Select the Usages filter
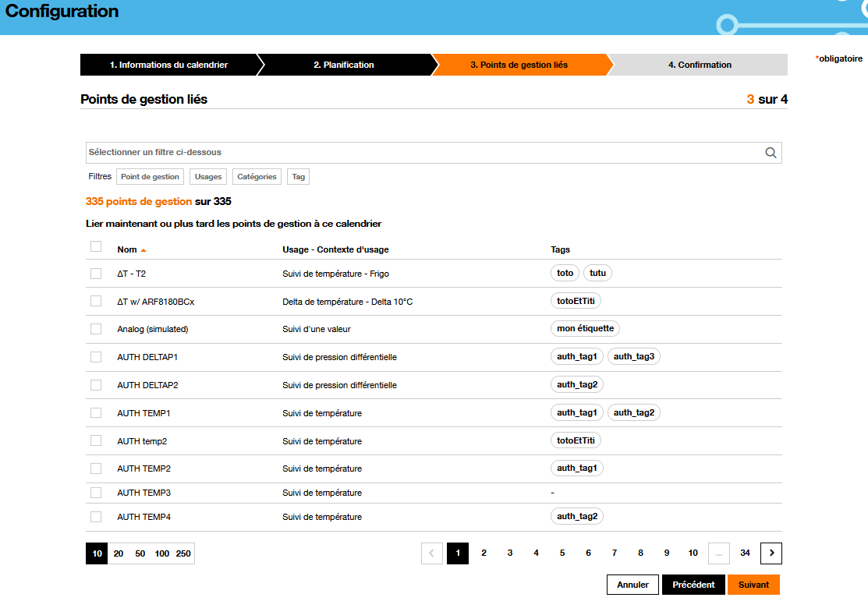Image resolution: width=868 pixels, height=601 pixels. coord(207,176)
